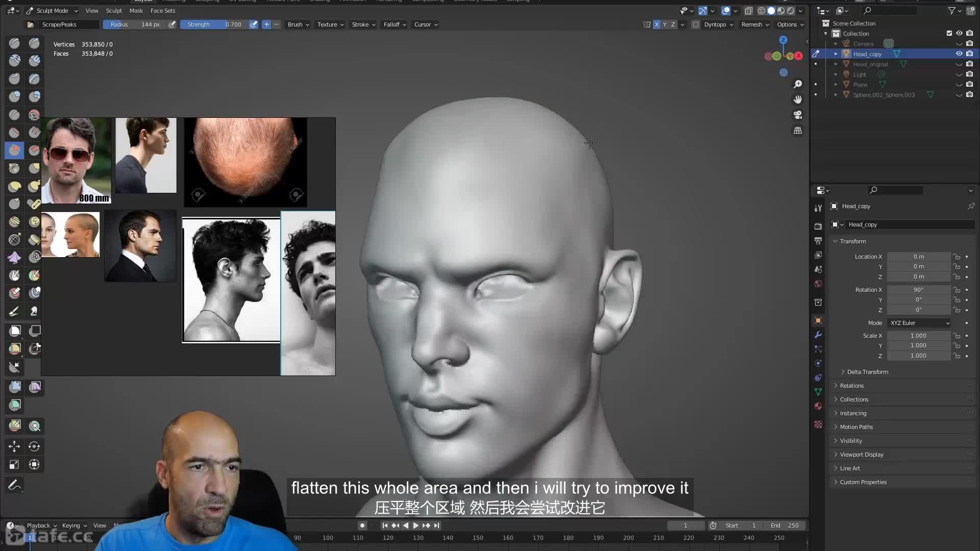Toggle Head_original viewport visibility
The height and width of the screenshot is (551, 980).
[x=959, y=65]
